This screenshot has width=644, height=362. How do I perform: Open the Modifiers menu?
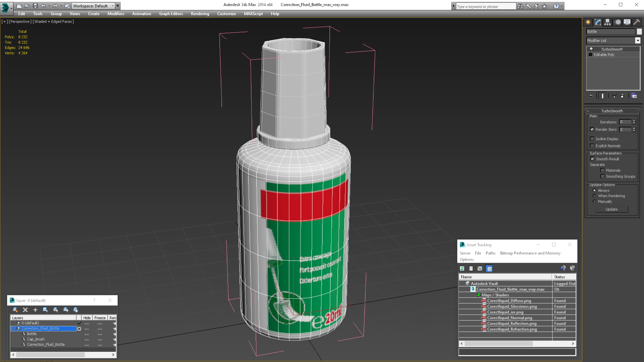pos(116,14)
